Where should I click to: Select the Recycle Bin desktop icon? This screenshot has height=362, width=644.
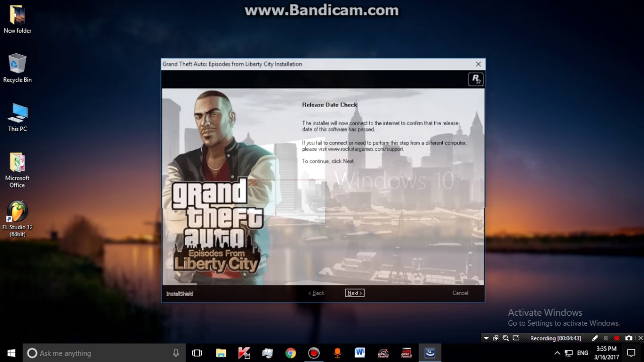tap(18, 68)
